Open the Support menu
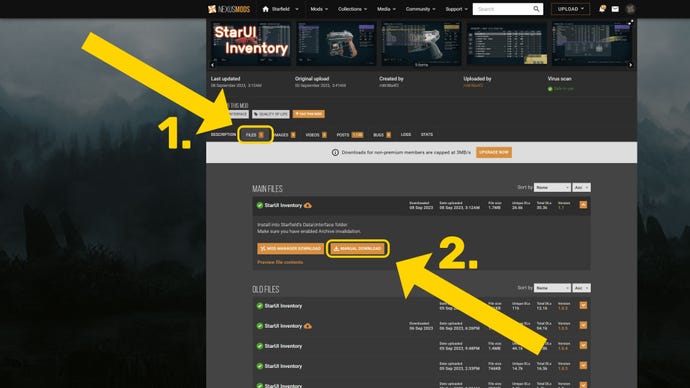Image resolution: width=690 pixels, height=388 pixels. coord(456,9)
